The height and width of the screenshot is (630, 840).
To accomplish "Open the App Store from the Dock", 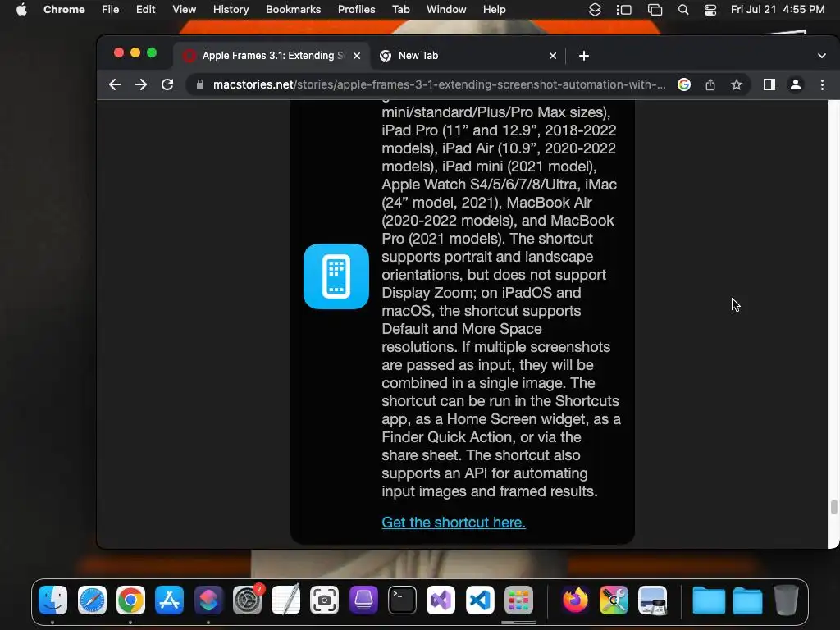I will (169, 600).
